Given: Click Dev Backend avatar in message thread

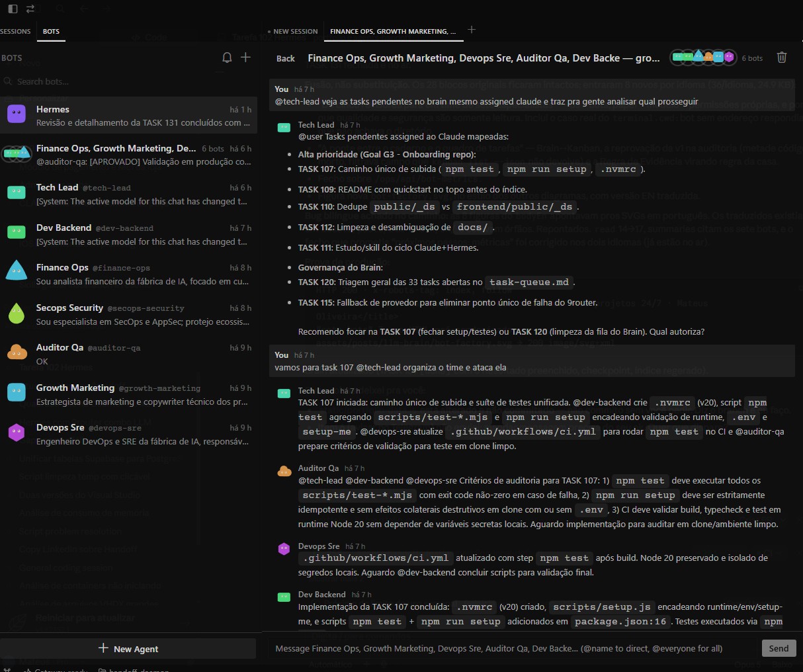Looking at the screenshot, I should tap(284, 597).
